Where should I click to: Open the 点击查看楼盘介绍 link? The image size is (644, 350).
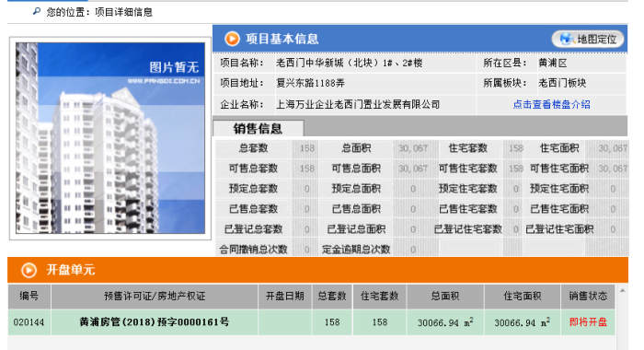[x=551, y=104]
